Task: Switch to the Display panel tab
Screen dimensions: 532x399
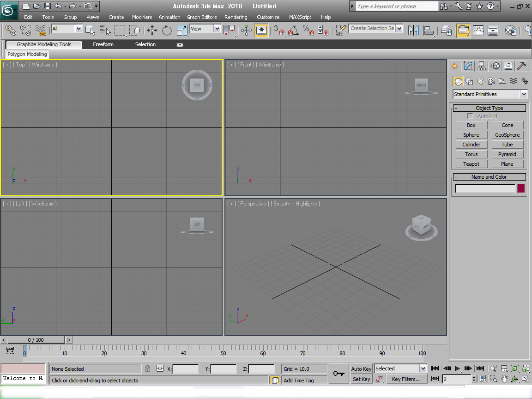Action: point(508,66)
